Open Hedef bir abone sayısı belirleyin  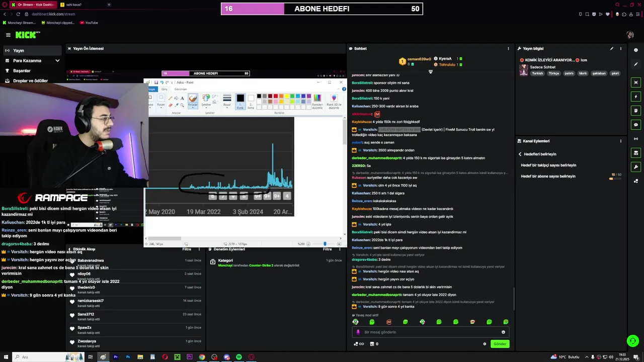pos(548,176)
